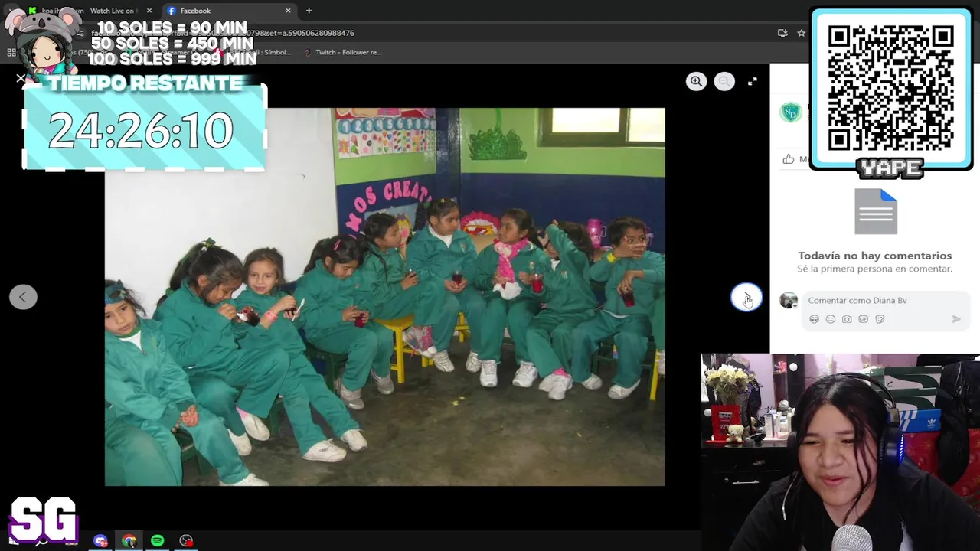This screenshot has width=980, height=551.
Task: Open the page profile avatar with shield logo
Action: pyautogui.click(x=790, y=113)
